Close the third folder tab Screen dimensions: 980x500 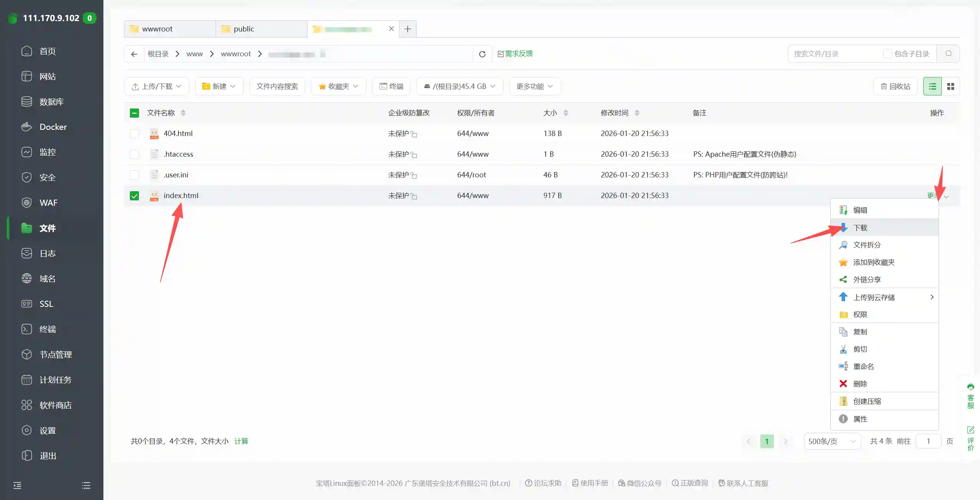pos(391,29)
